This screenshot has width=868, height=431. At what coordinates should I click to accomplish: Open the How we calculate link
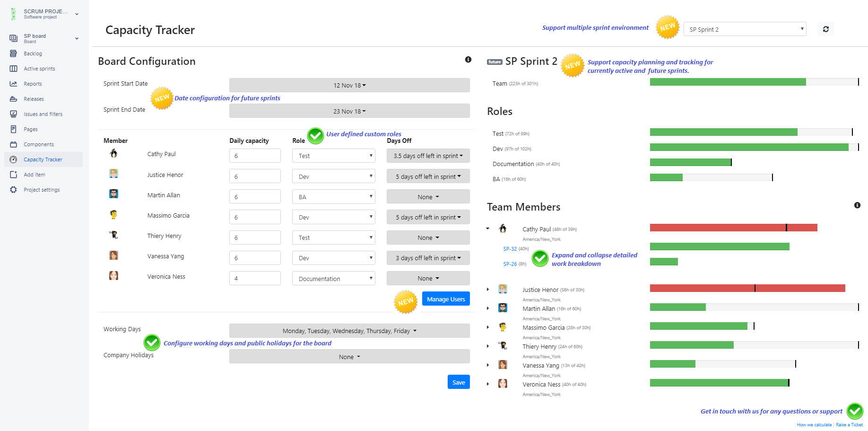[814, 424]
